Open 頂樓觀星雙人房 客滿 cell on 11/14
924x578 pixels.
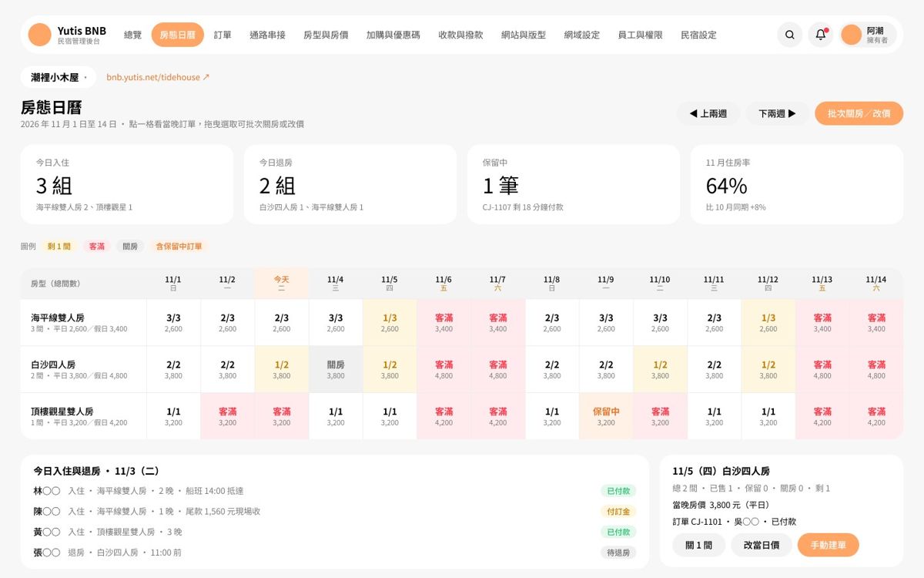876,417
